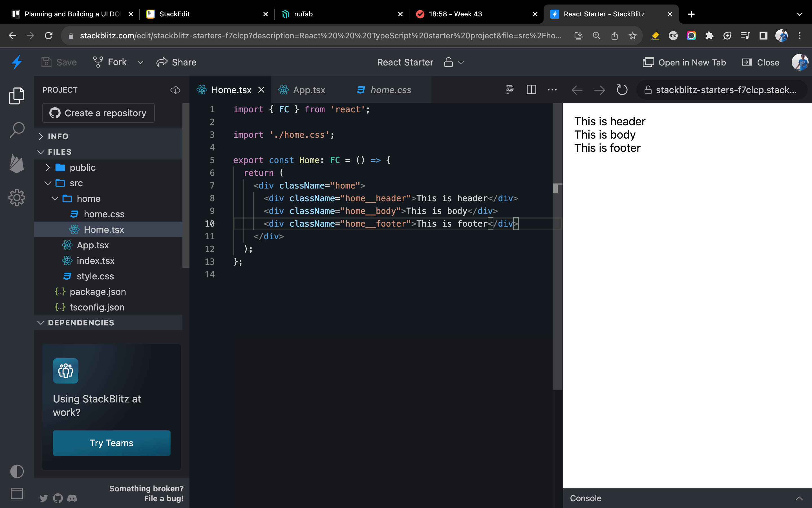The width and height of the screenshot is (812, 508).
Task: Open home.css in the file tree
Action: click(108, 214)
